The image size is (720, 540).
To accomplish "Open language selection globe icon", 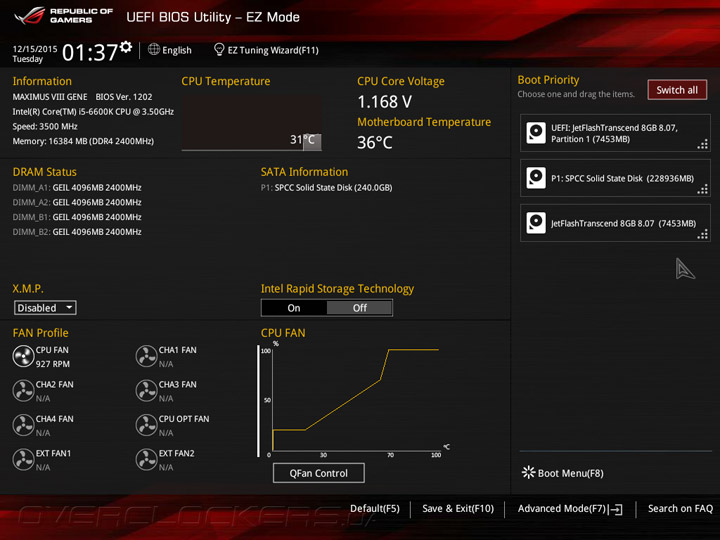I will [154, 49].
